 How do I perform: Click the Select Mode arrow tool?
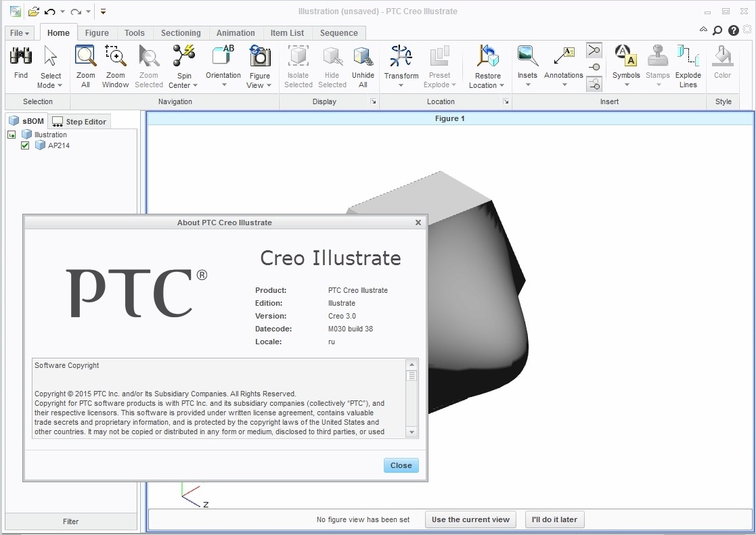point(50,56)
